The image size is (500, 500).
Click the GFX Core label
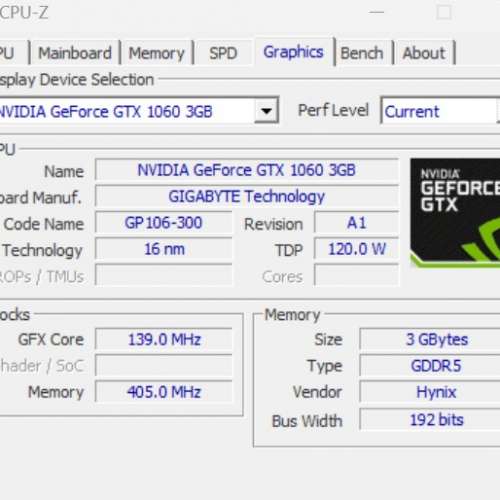coord(51,340)
